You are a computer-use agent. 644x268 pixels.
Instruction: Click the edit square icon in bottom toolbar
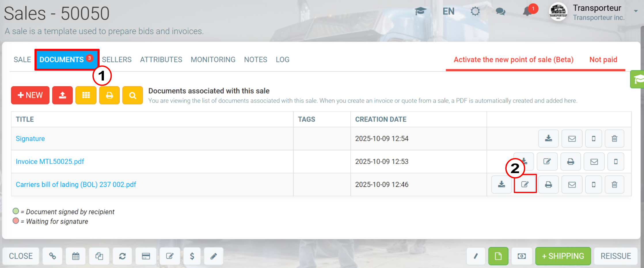(170, 256)
